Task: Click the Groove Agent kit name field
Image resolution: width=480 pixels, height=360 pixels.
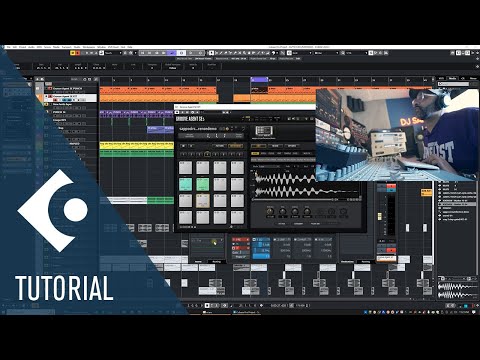Action: point(198,129)
